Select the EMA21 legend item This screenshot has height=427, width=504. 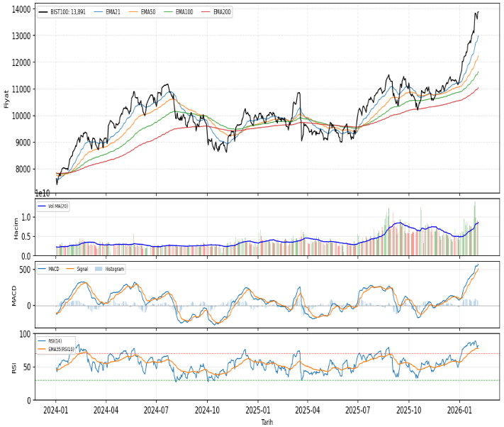(x=113, y=12)
